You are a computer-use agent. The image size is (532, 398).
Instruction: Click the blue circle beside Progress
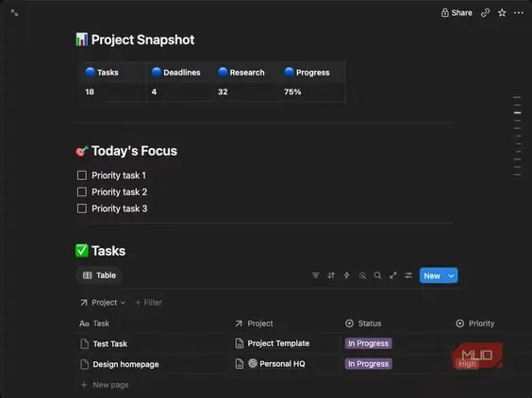(x=289, y=72)
